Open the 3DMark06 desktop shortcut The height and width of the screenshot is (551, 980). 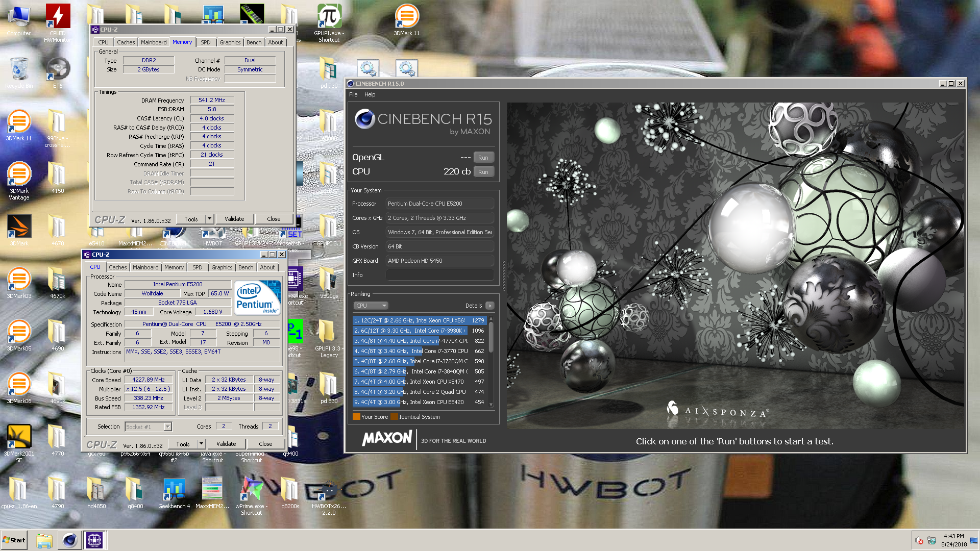(19, 388)
